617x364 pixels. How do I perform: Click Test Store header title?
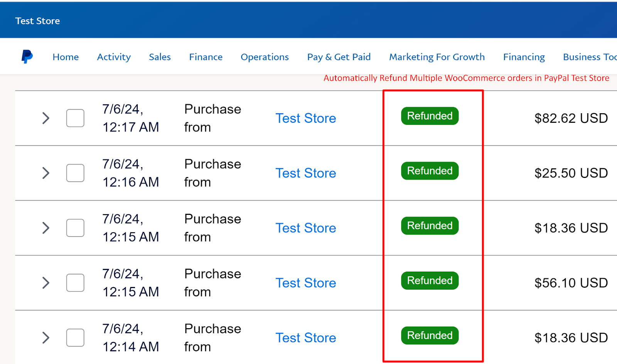coord(37,21)
